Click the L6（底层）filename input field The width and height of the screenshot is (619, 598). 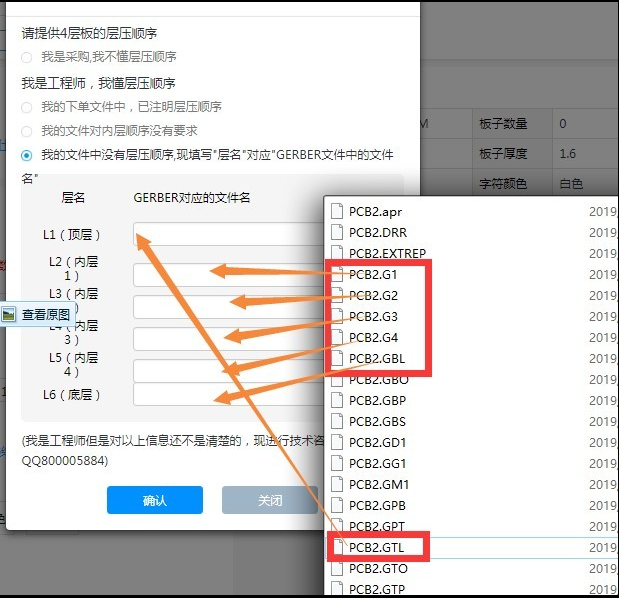[228, 394]
